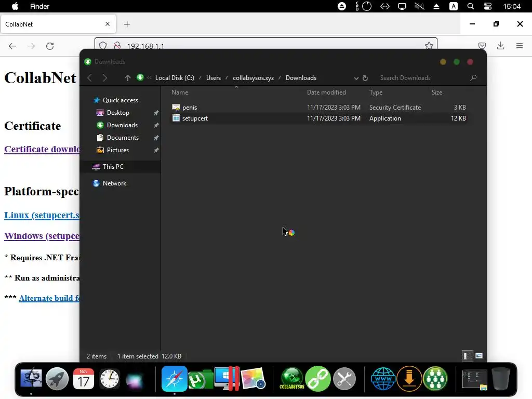Open the browser hamburger menu
This screenshot has width=532, height=399.
520,46
